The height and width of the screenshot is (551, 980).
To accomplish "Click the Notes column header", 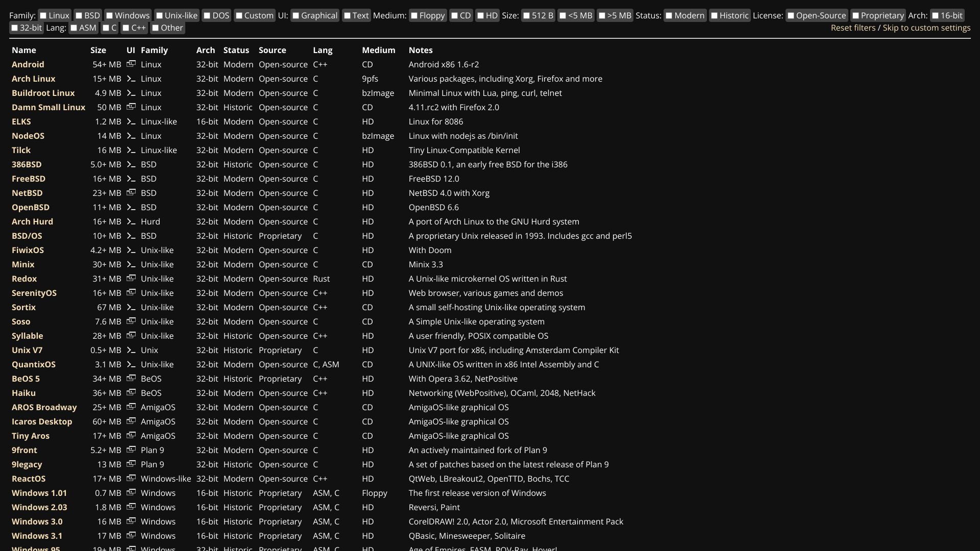I will (421, 50).
